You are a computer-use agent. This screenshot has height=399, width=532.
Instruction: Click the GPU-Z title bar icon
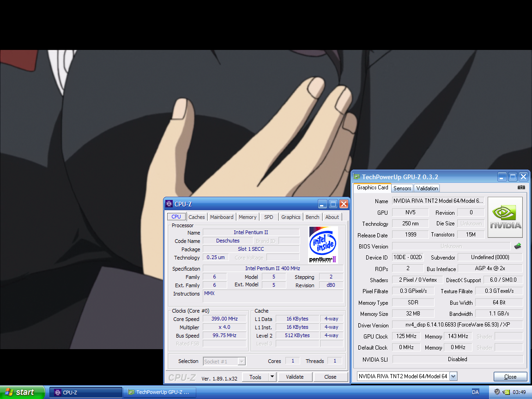tap(357, 176)
